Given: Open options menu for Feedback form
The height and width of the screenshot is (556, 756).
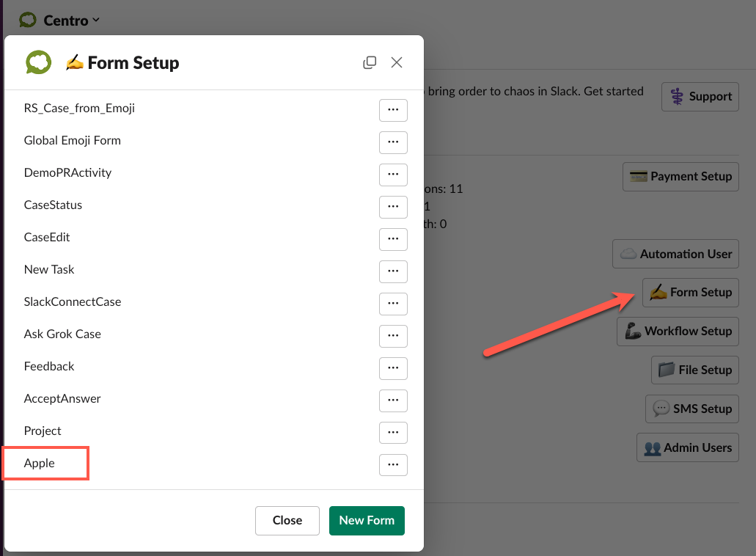Looking at the screenshot, I should pyautogui.click(x=393, y=369).
